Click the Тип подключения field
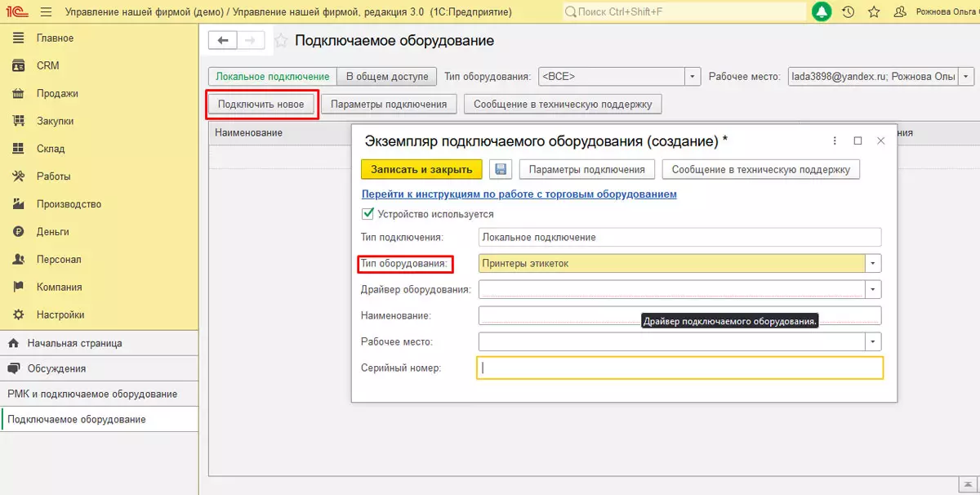The height and width of the screenshot is (495, 980). point(679,237)
